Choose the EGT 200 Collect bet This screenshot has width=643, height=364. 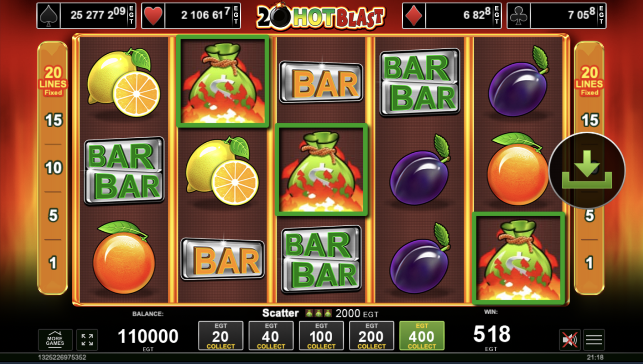(372, 335)
